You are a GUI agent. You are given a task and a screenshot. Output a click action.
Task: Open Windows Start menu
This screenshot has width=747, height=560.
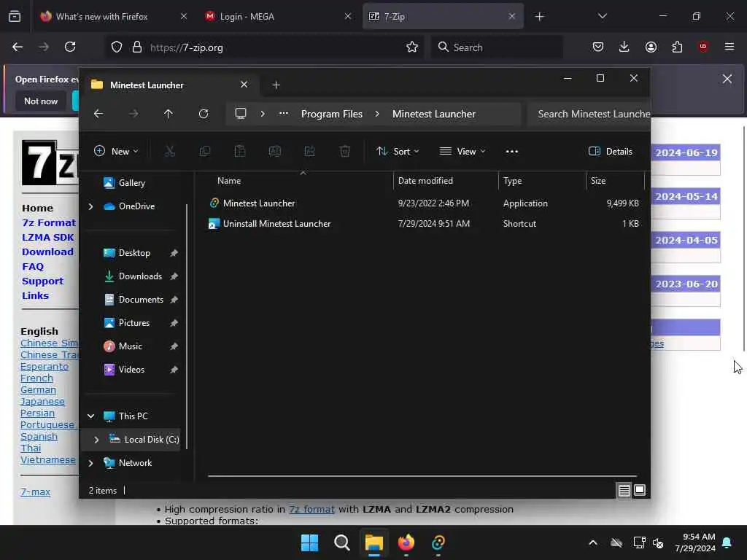[x=309, y=542]
